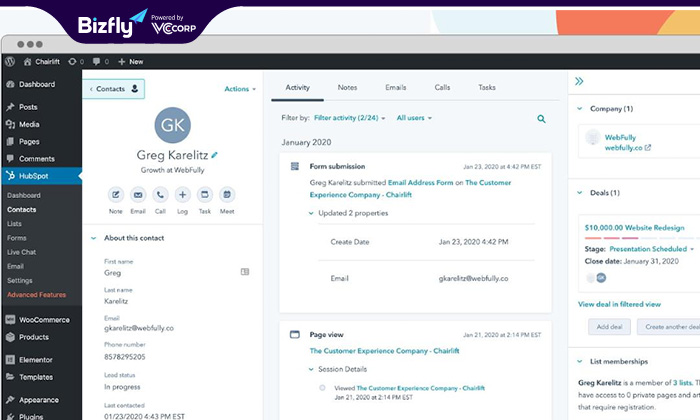Open HubSpot Live Chat submenu item

coord(21,252)
